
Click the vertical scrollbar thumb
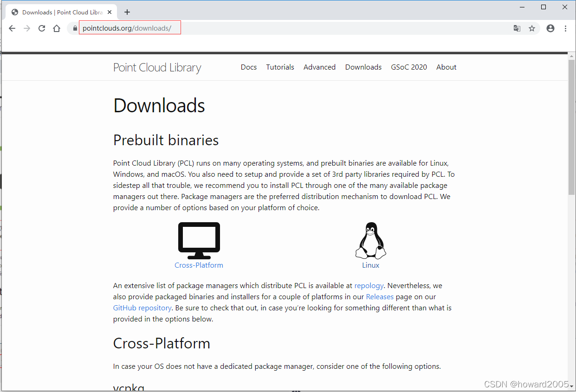[571, 127]
